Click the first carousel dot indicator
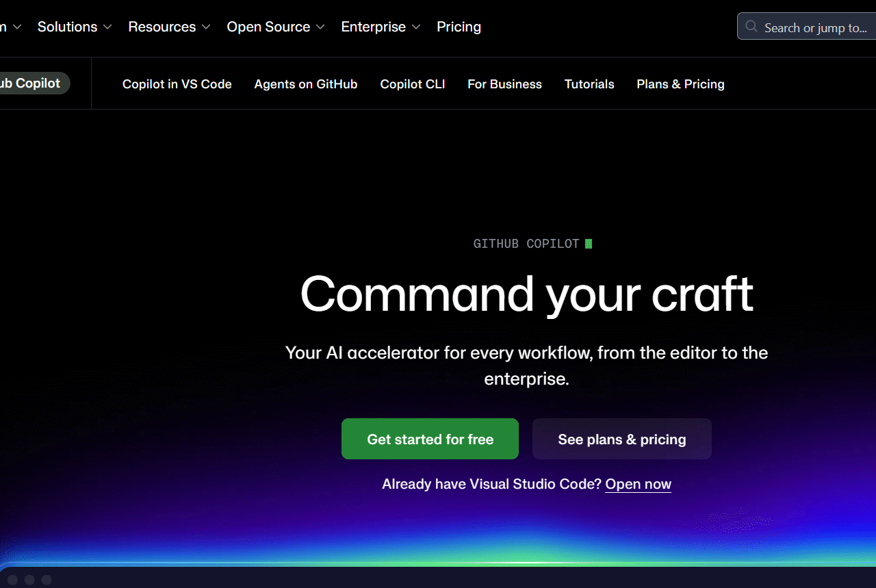Screen dimensions: 876x588 click(12, 579)
